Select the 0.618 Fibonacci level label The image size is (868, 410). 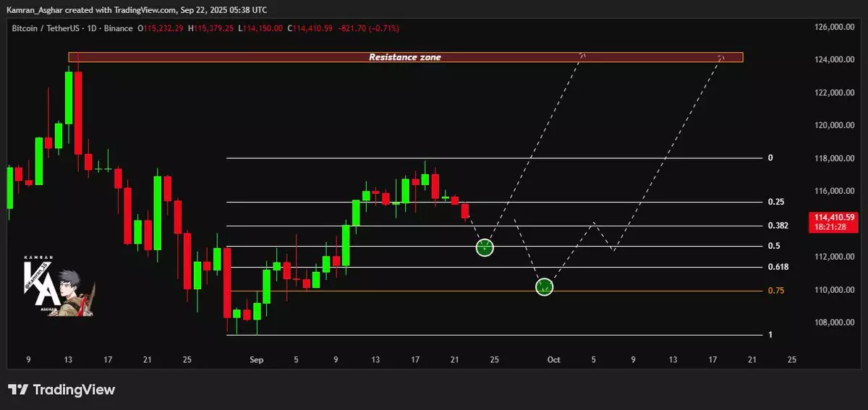pos(778,268)
